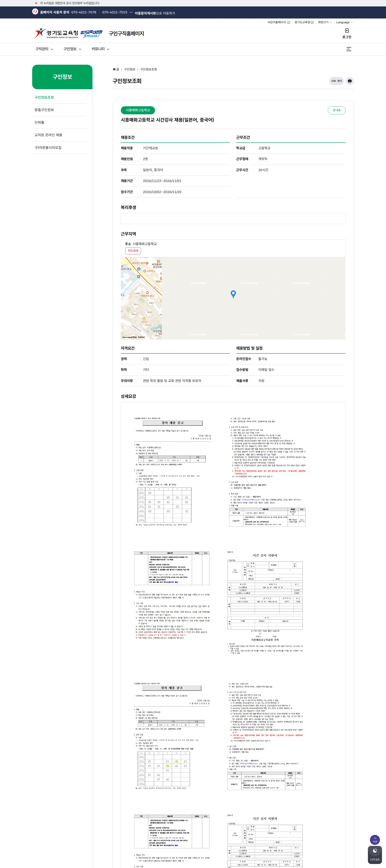This screenshot has width=386, height=868.
Task: Open the Language dropdown
Action: [x=344, y=22]
